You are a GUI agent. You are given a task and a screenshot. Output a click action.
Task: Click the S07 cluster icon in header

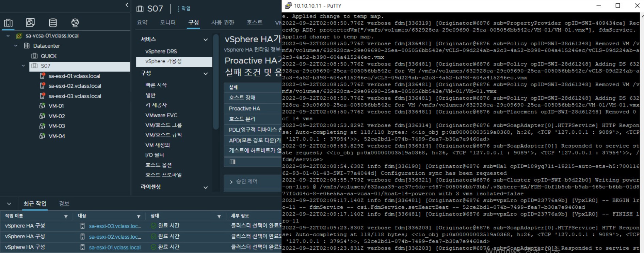click(140, 9)
